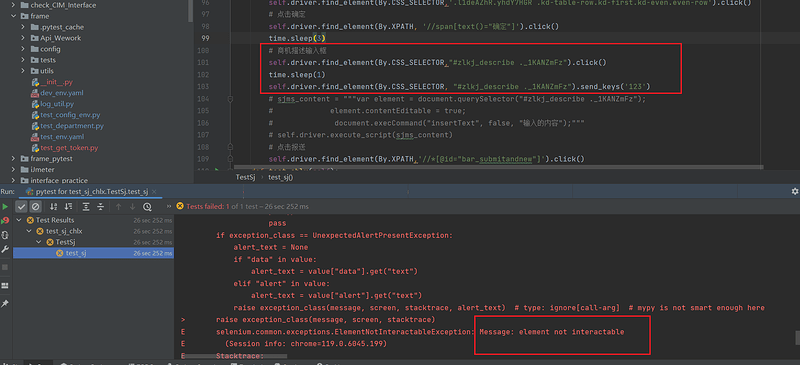
Task: Pin the Run tab with pin icon
Action: pyautogui.click(x=5, y=304)
